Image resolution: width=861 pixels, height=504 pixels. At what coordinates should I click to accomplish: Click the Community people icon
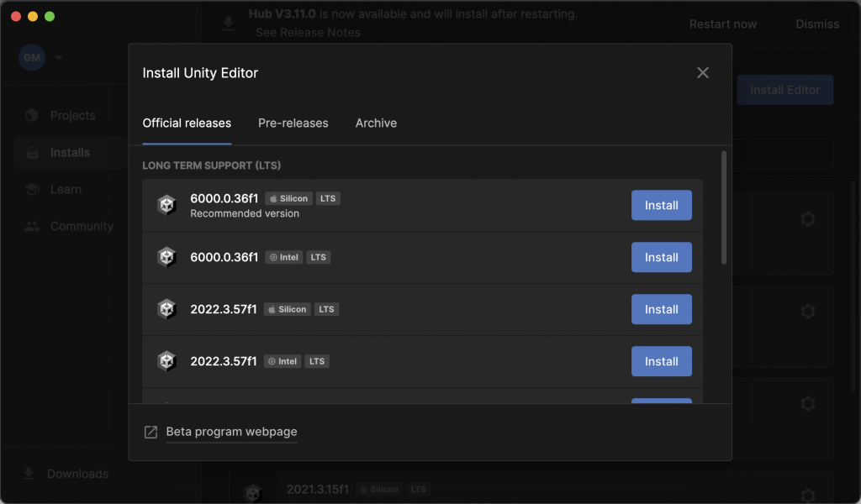pyautogui.click(x=32, y=226)
